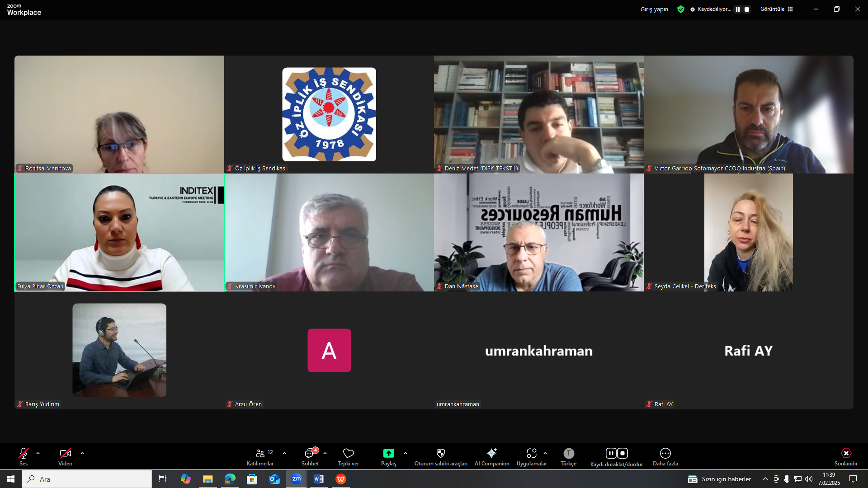Select Barış Yıldırım video tile
Screen dimensions: 868x488
click(119, 350)
